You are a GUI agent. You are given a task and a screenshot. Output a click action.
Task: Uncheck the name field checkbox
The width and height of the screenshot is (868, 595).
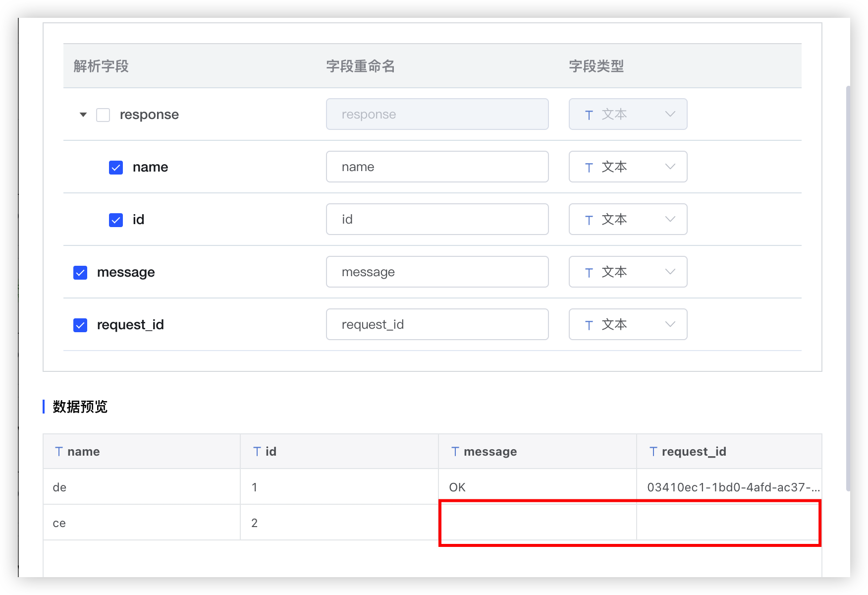click(115, 167)
